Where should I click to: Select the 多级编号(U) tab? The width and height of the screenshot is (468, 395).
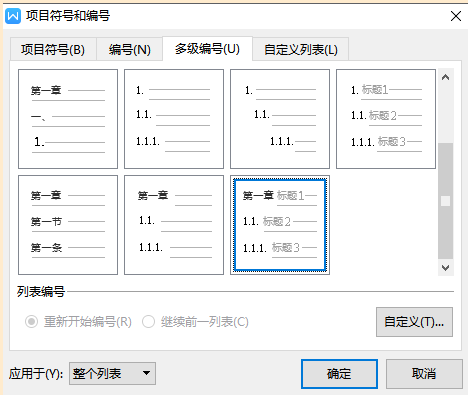click(207, 49)
